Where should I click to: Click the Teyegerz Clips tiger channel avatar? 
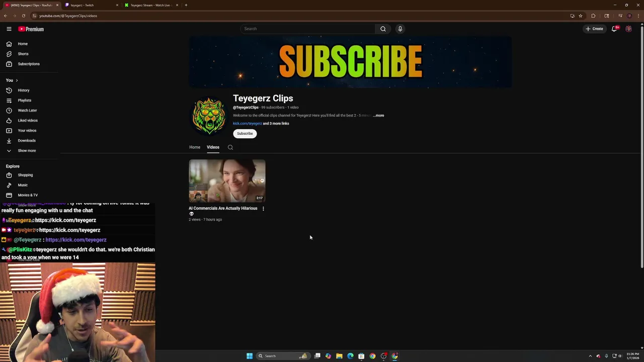tap(209, 116)
